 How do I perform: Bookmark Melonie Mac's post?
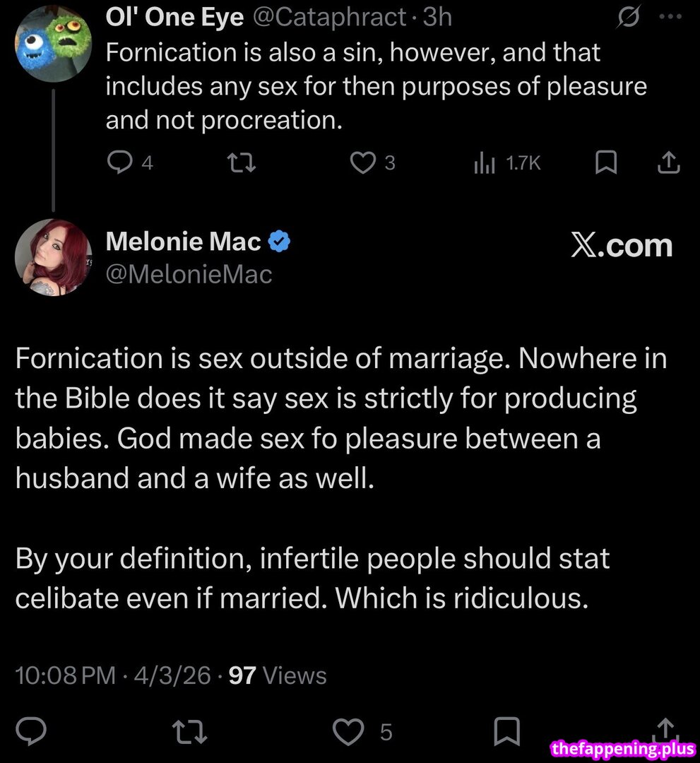tap(506, 732)
